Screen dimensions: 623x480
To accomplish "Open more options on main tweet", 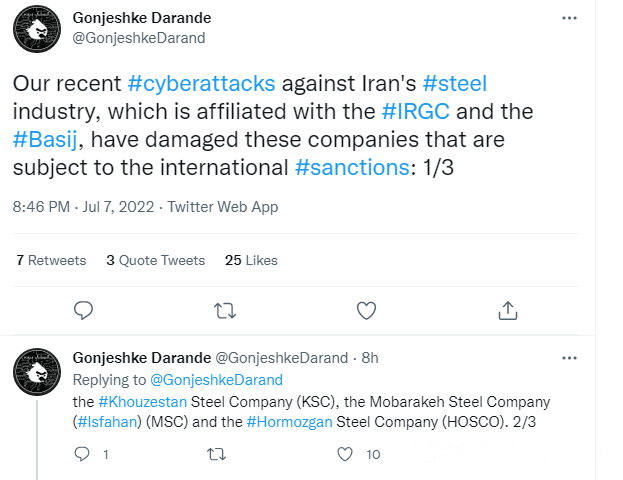I will pos(569,18).
